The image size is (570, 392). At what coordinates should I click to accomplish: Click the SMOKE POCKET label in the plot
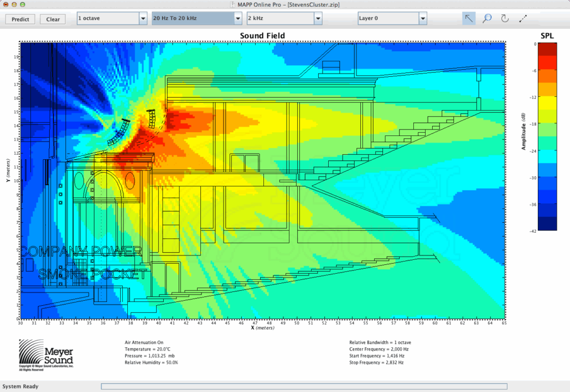92,274
